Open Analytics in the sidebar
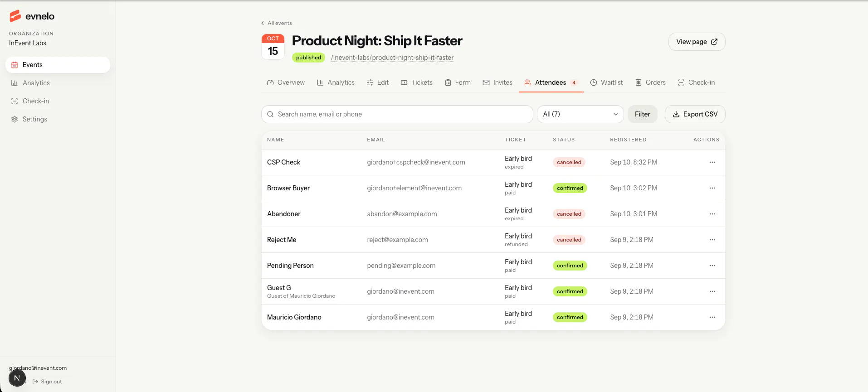The height and width of the screenshot is (392, 868). pyautogui.click(x=58, y=83)
